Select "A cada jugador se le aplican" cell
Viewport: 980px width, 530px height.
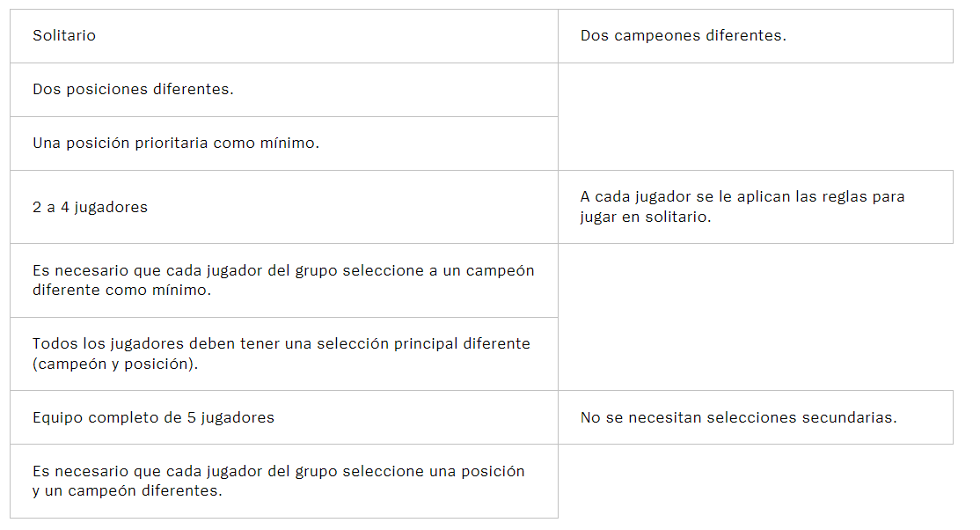click(x=756, y=207)
